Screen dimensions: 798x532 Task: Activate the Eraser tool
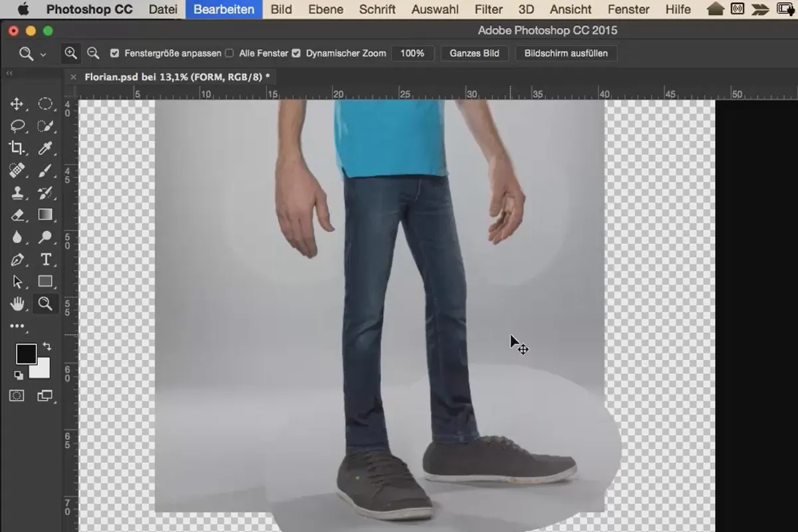(x=17, y=215)
